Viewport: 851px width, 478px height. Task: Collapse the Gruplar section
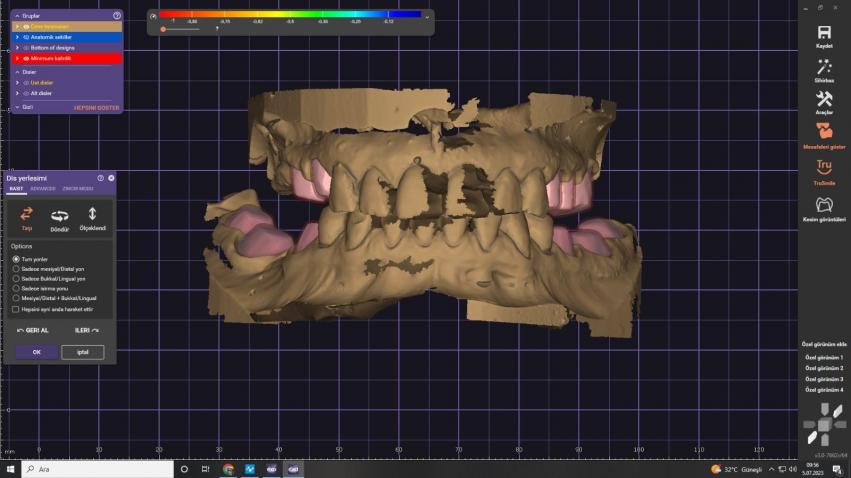point(15,15)
